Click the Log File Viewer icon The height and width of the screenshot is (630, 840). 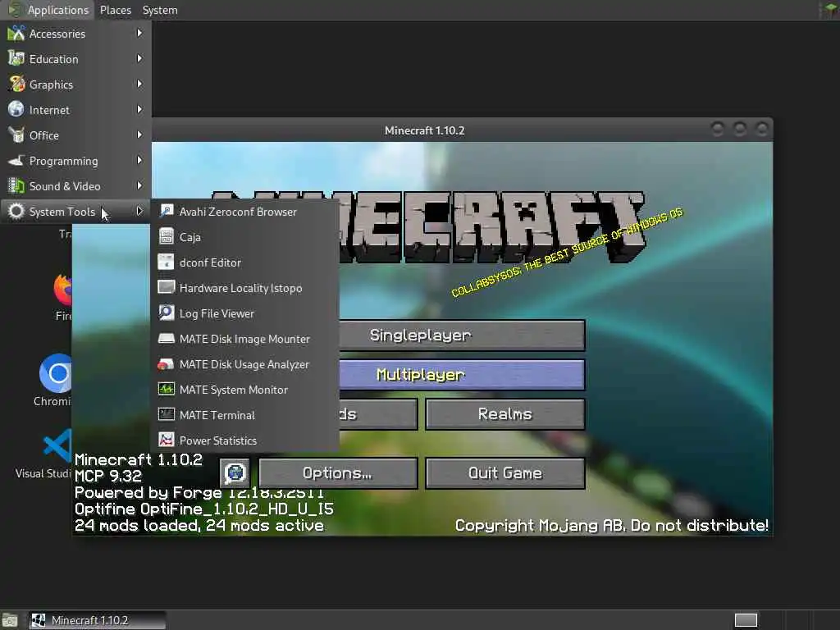(166, 313)
